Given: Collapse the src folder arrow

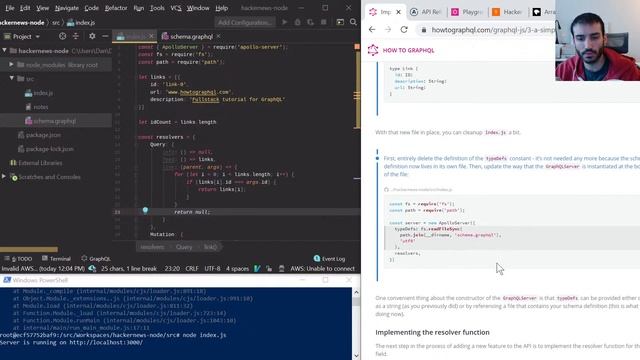Looking at the screenshot, I should (11, 78).
